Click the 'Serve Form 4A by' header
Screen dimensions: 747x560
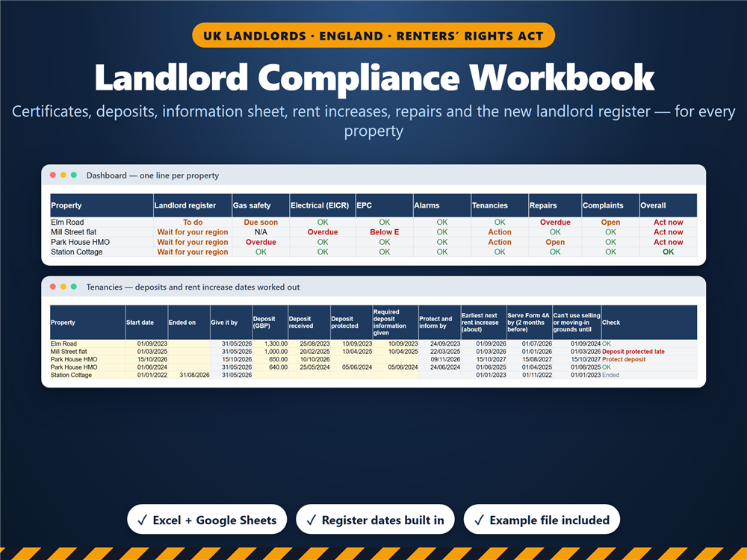coord(530,323)
